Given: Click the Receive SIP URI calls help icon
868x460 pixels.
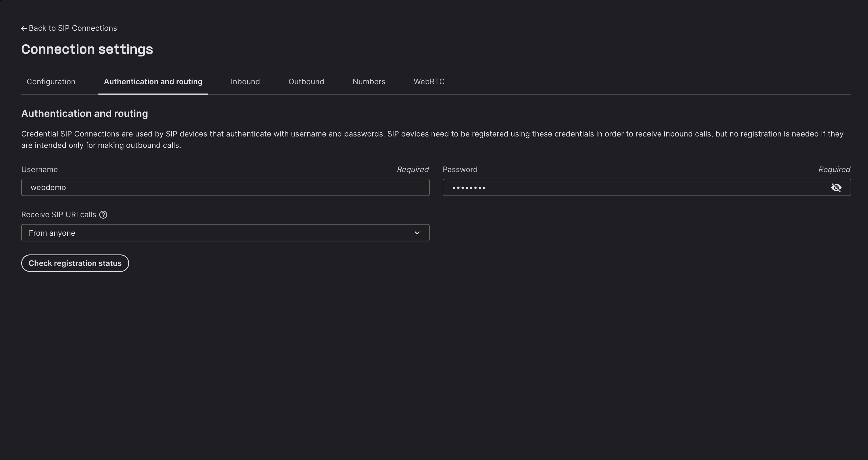Looking at the screenshot, I should 103,215.
